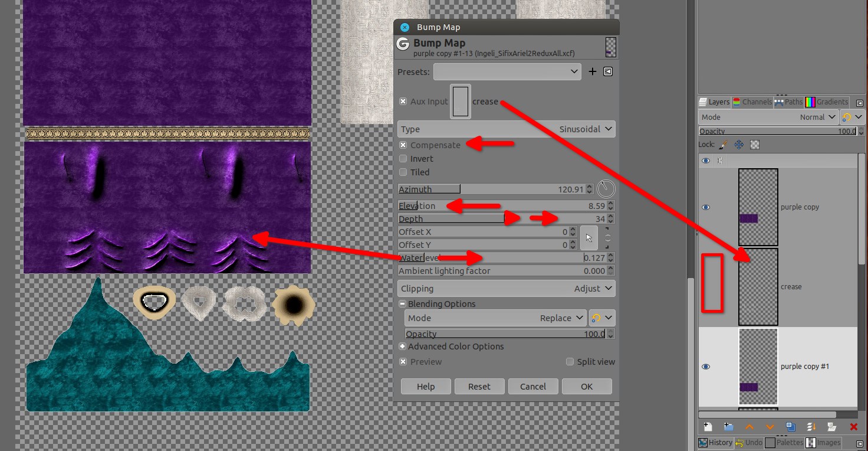Cancel the Bump Map dialog
The height and width of the screenshot is (451, 868).
533,387
